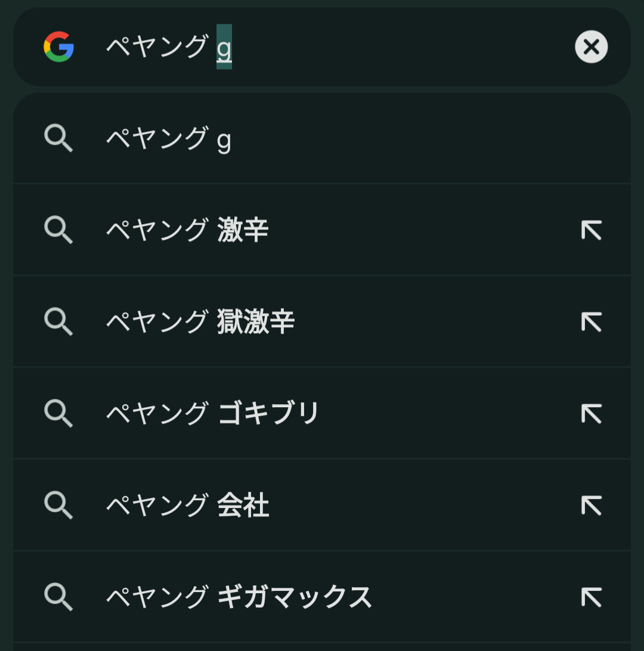Insert 激辛 suggestion using its arrow icon
This screenshot has width=644, height=651.
click(x=591, y=230)
